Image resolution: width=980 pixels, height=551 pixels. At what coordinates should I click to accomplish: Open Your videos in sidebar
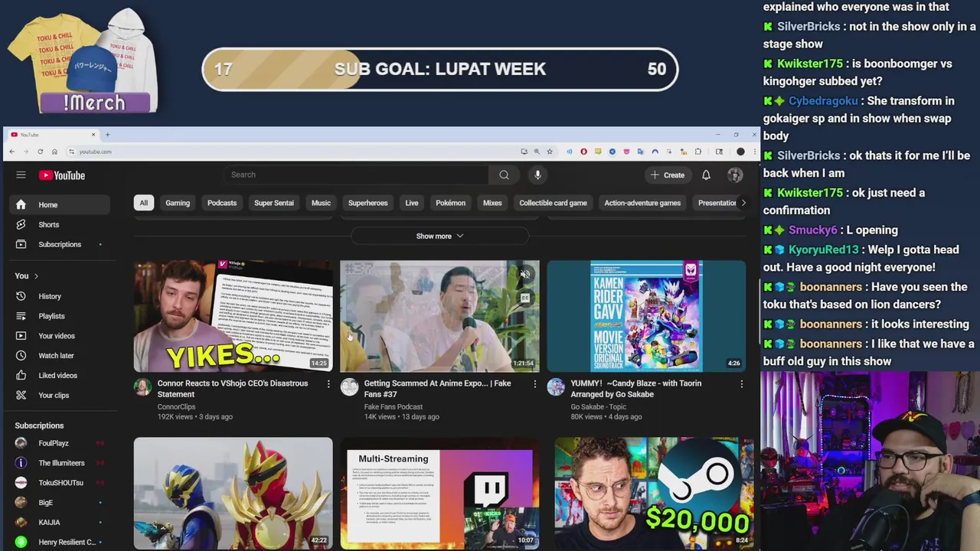pyautogui.click(x=59, y=336)
